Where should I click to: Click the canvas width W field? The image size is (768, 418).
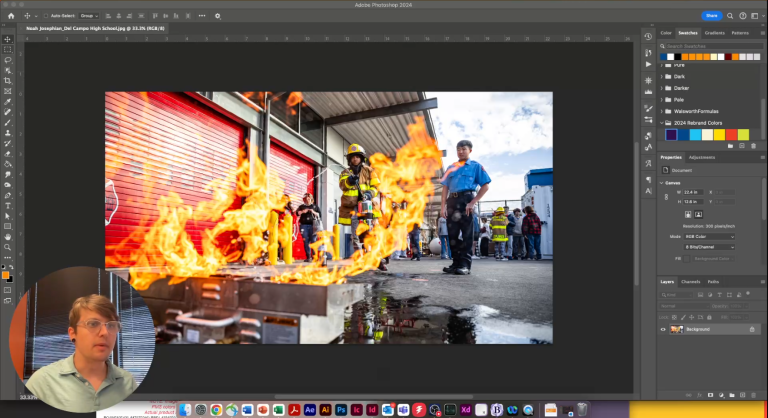pos(693,192)
